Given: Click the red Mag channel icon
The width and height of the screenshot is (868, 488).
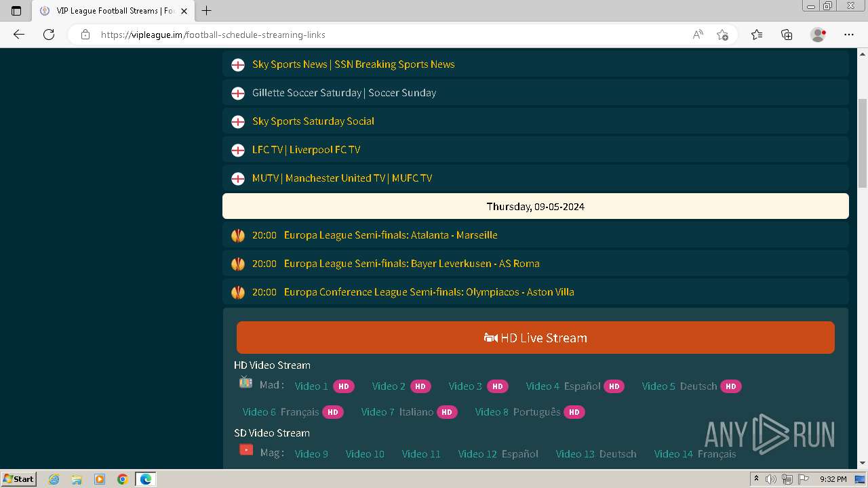Looking at the screenshot, I should tap(246, 449).
